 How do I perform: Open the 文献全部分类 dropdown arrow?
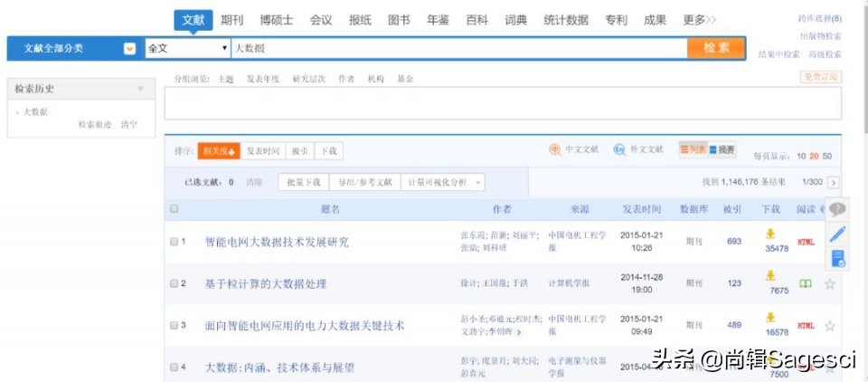pyautogui.click(x=129, y=49)
